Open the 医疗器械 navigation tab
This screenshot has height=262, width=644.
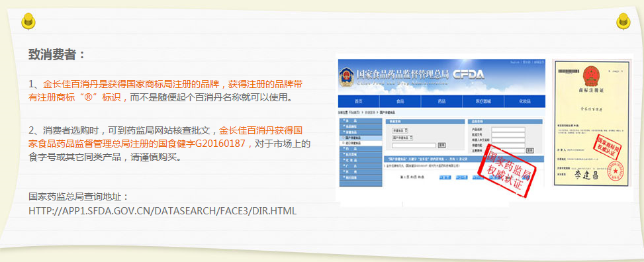(483, 101)
